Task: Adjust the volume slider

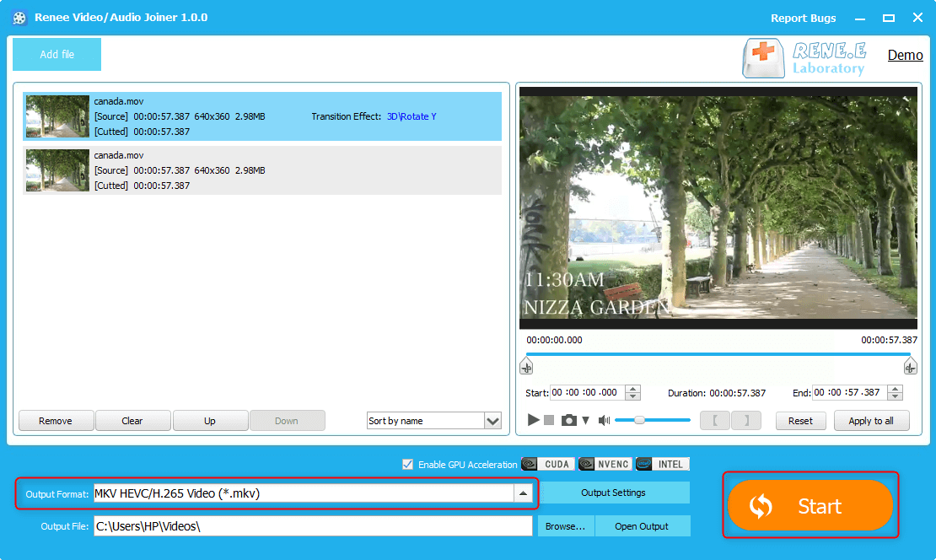Action: click(639, 420)
